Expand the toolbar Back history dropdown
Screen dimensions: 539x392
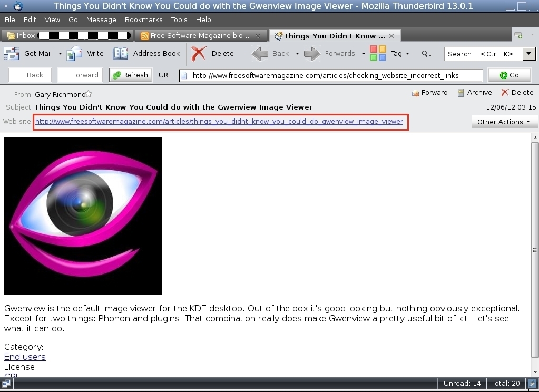coord(297,54)
